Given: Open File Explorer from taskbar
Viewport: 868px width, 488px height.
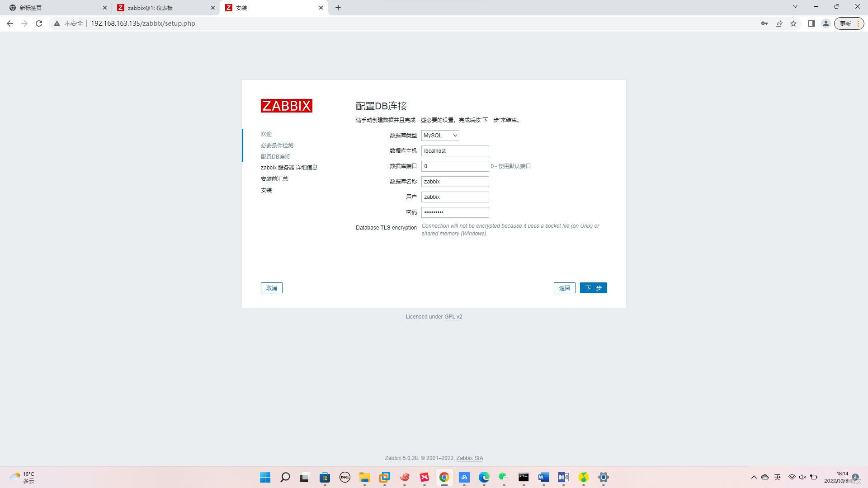Looking at the screenshot, I should click(x=365, y=477).
